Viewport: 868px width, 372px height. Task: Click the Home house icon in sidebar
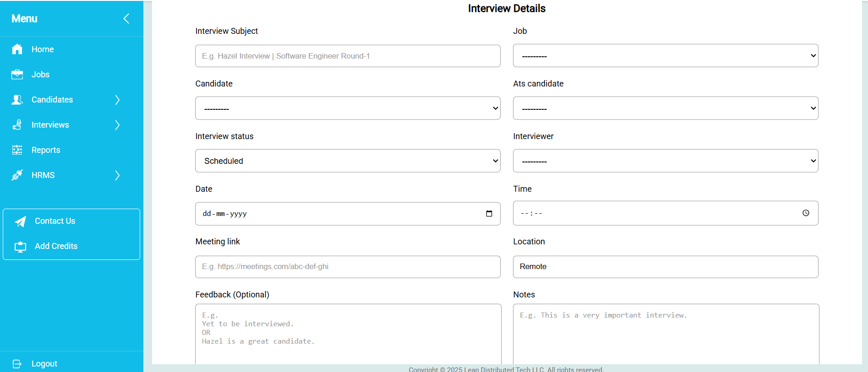(17, 49)
